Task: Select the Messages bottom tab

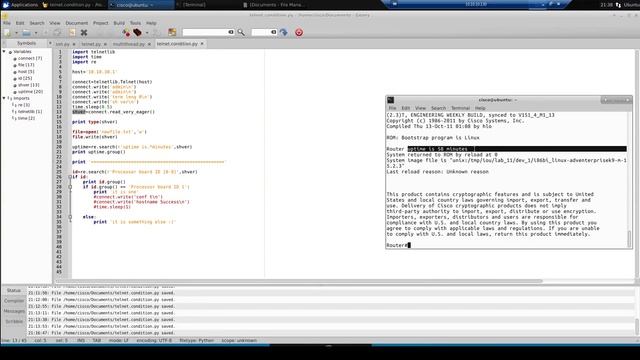Action: tap(13, 311)
